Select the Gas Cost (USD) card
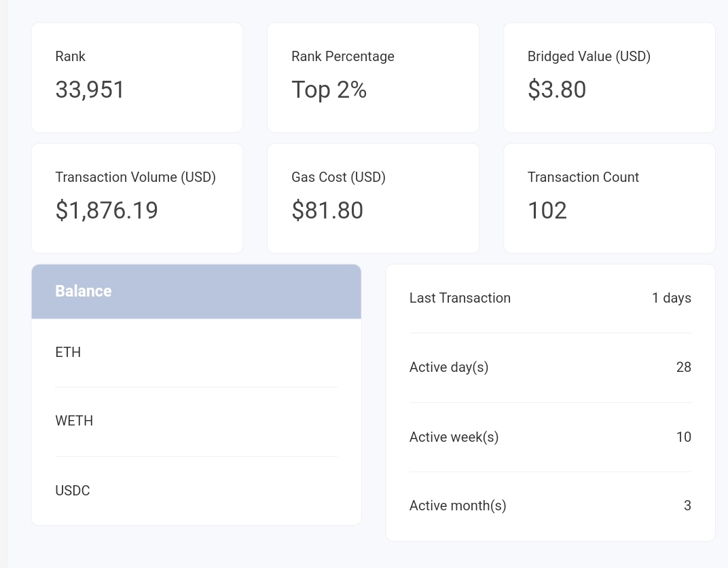Screen dimensions: 728x568 [x=374, y=198]
